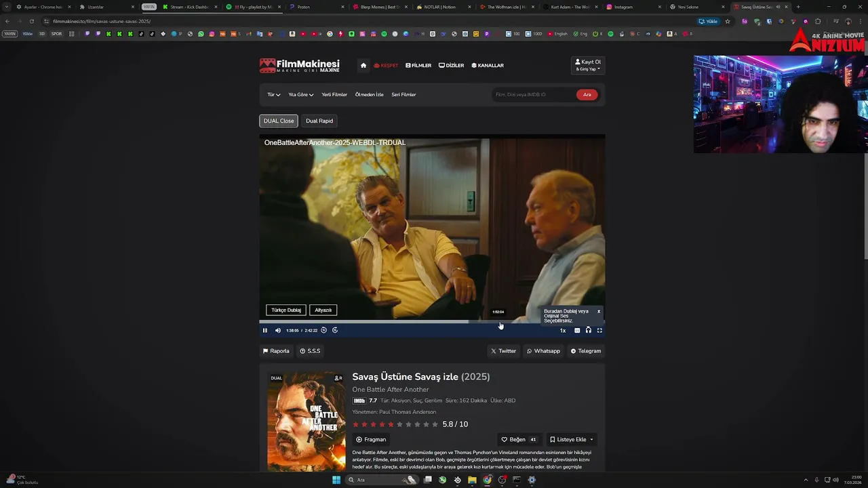Like the movie with Beğen

pos(519,440)
